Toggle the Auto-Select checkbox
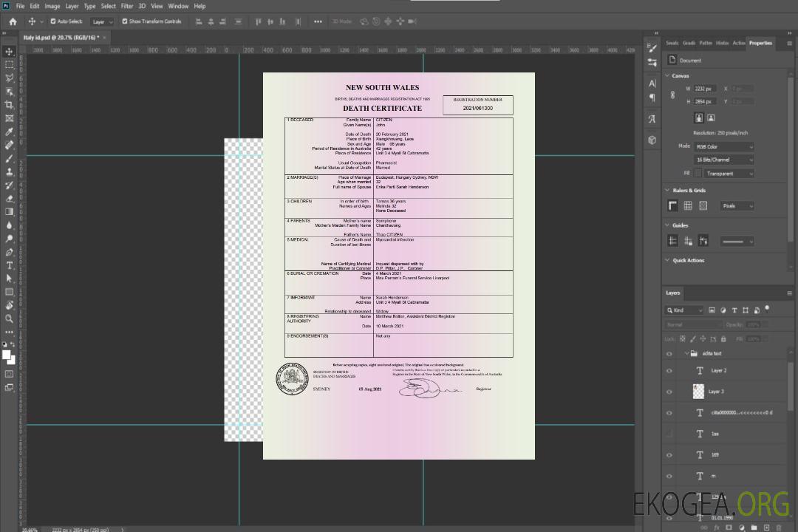The width and height of the screenshot is (798, 532). [53, 21]
